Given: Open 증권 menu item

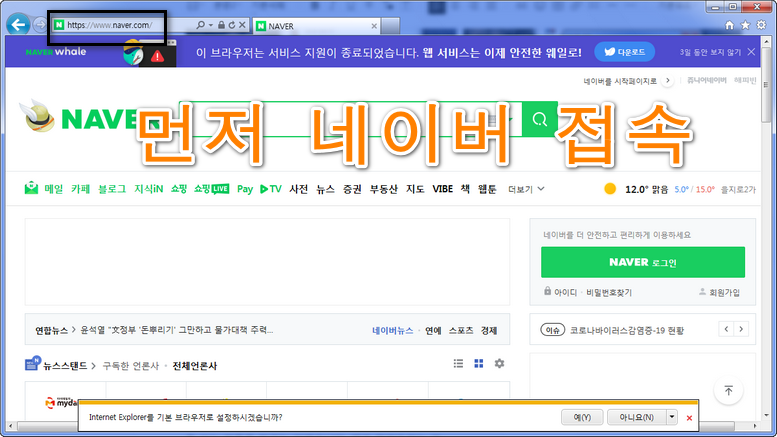Looking at the screenshot, I should 352,189.
